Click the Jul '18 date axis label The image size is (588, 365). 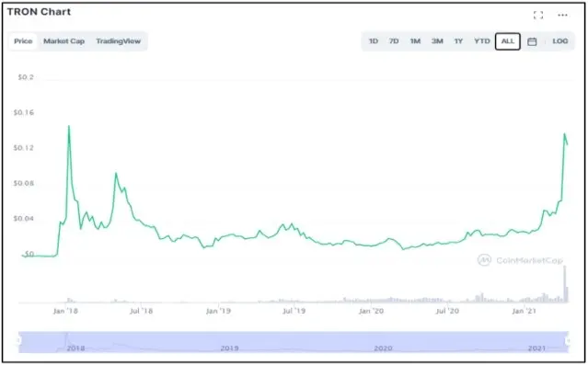click(x=141, y=311)
